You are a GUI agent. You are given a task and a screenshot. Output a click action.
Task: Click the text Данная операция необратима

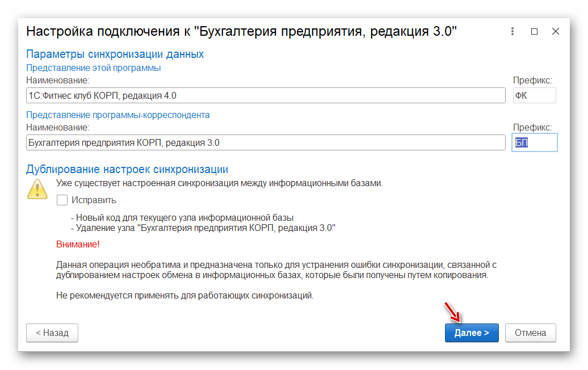coord(276,270)
